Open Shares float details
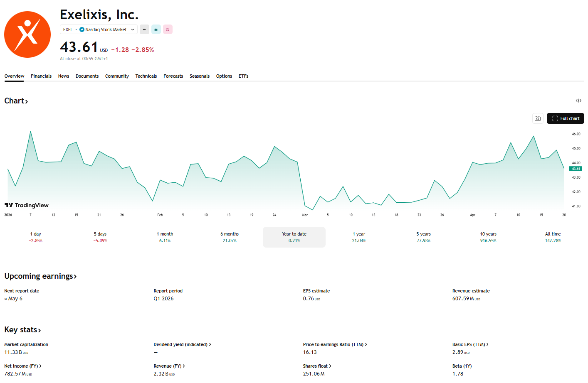This screenshot has width=588, height=383. 317,366
